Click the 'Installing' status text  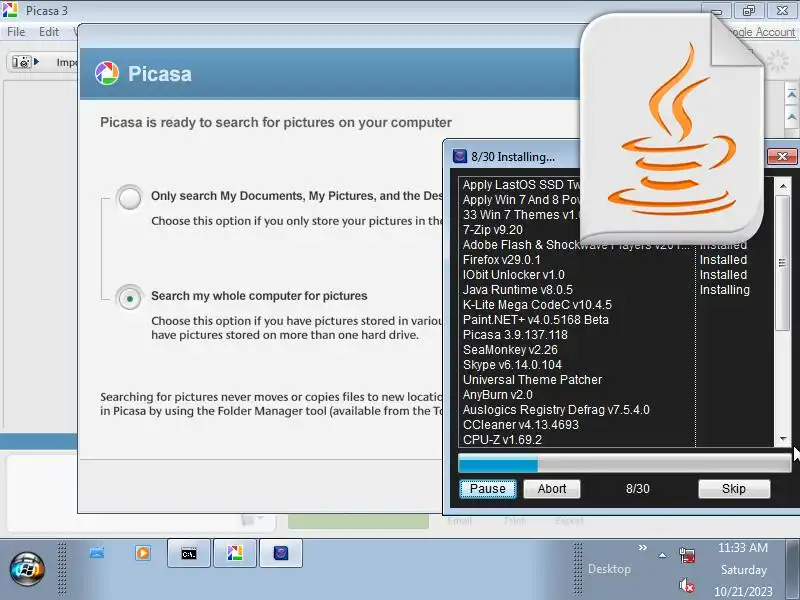click(724, 290)
